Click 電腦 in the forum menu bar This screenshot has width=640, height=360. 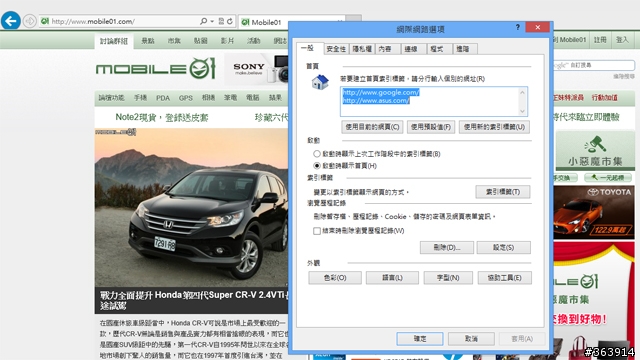[x=253, y=98]
